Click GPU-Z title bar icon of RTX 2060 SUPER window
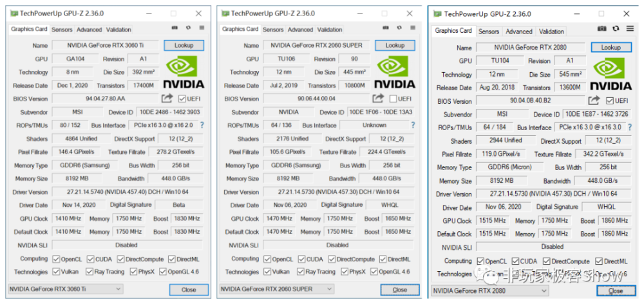Image resolution: width=644 pixels, height=304 pixels. click(225, 13)
